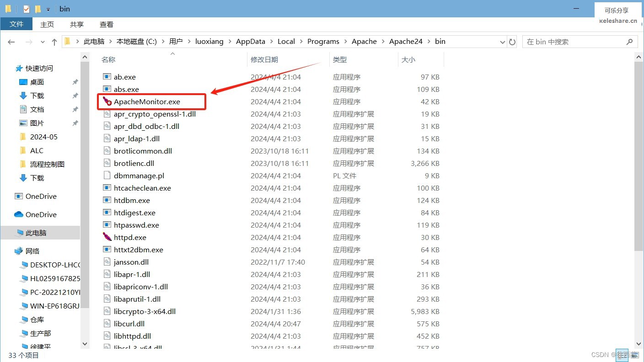Viewport: 644px width, 362px height.
Task: Sort files by 大小 column header
Action: pos(408,59)
